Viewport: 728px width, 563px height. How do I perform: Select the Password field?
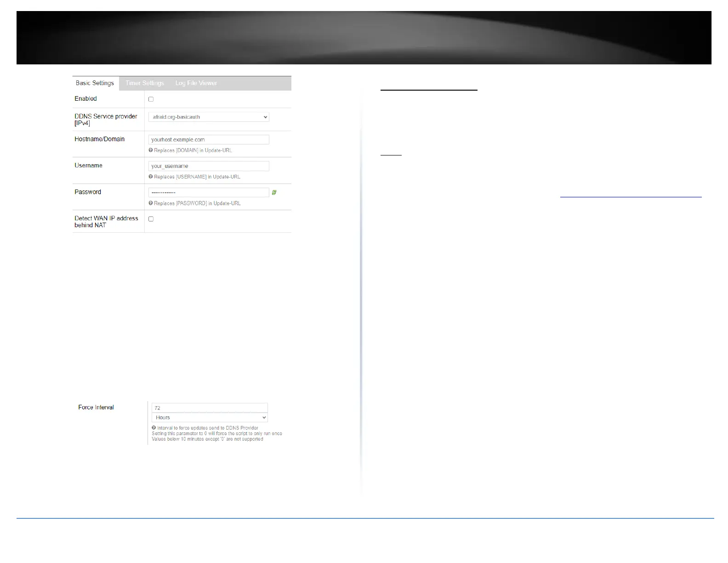209,193
